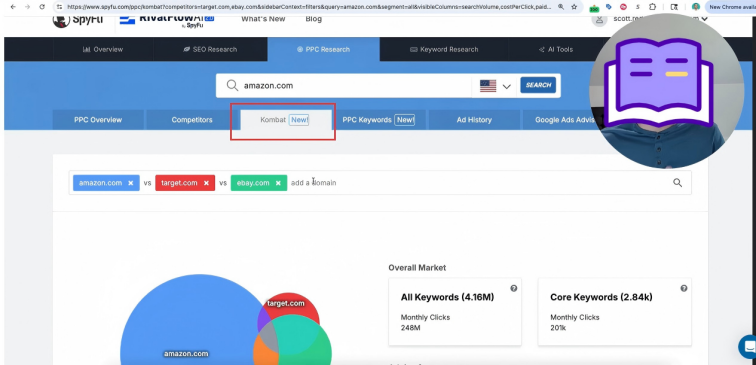Screen dimensions: 756x365
Task: Expand the account menu chevron
Action: [x=704, y=19]
